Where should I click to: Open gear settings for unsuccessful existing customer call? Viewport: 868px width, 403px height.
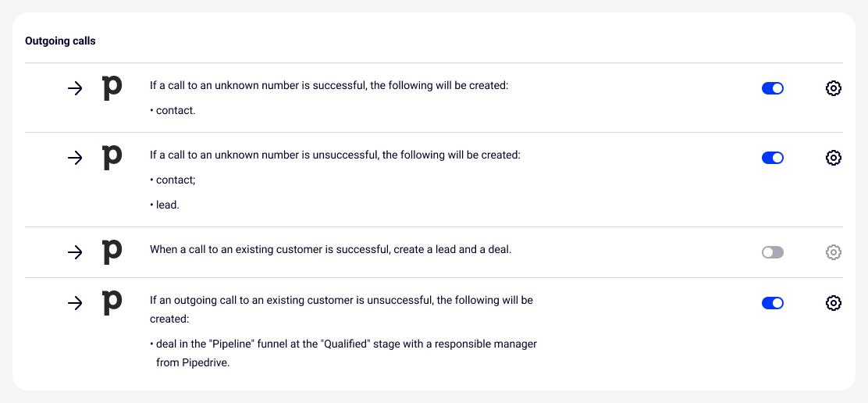pos(833,303)
